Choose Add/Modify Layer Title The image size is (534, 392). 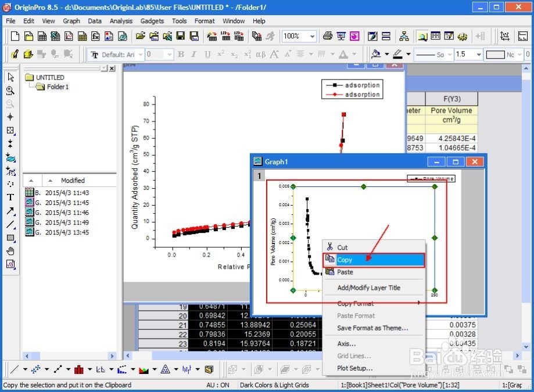[x=374, y=288]
